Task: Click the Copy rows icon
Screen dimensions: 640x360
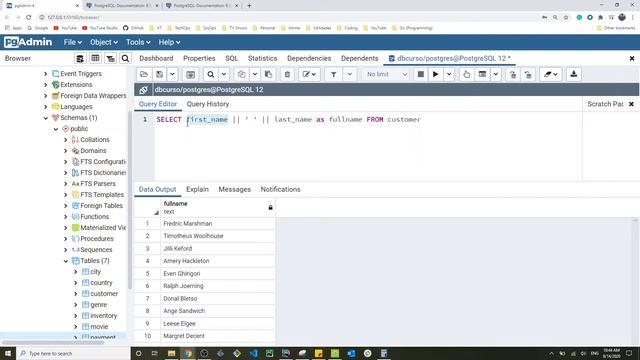Action: tap(242, 74)
